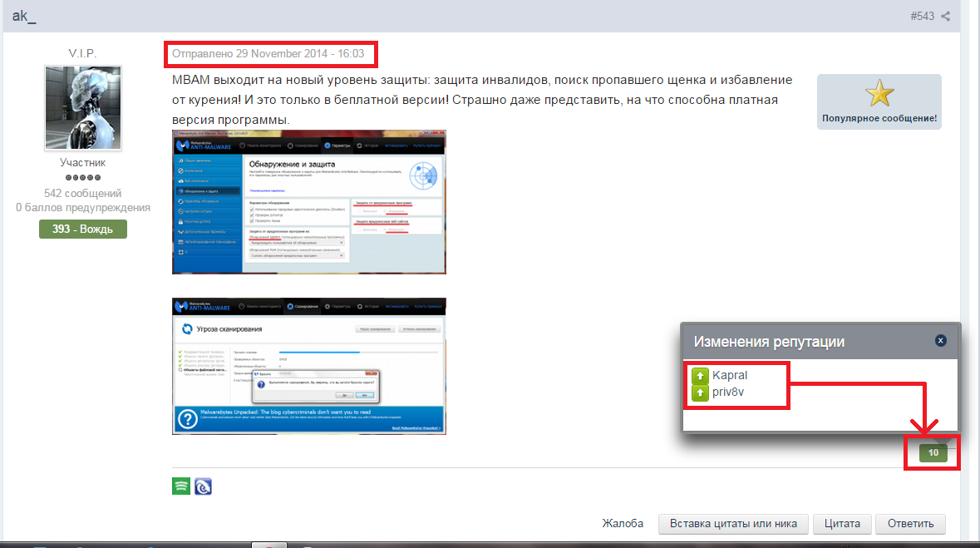The height and width of the screenshot is (548, 980).
Task: Click the Участник group label
Action: pos(82,163)
